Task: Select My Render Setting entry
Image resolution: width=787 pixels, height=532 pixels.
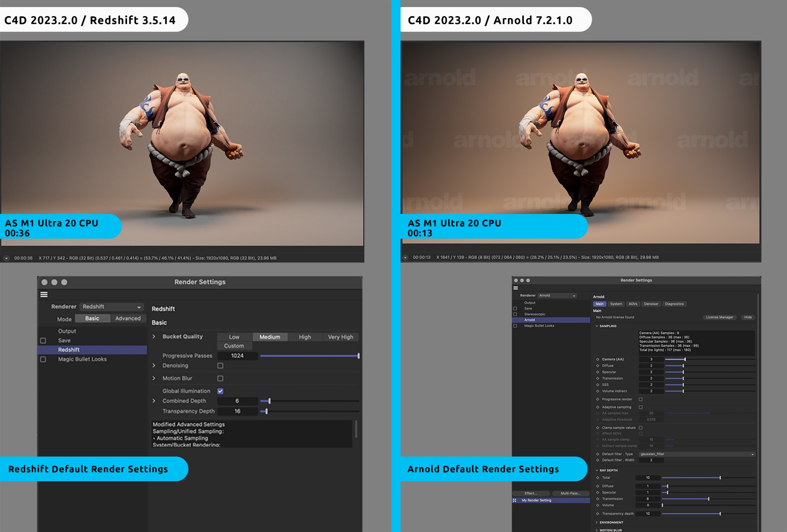Action: [x=551, y=501]
